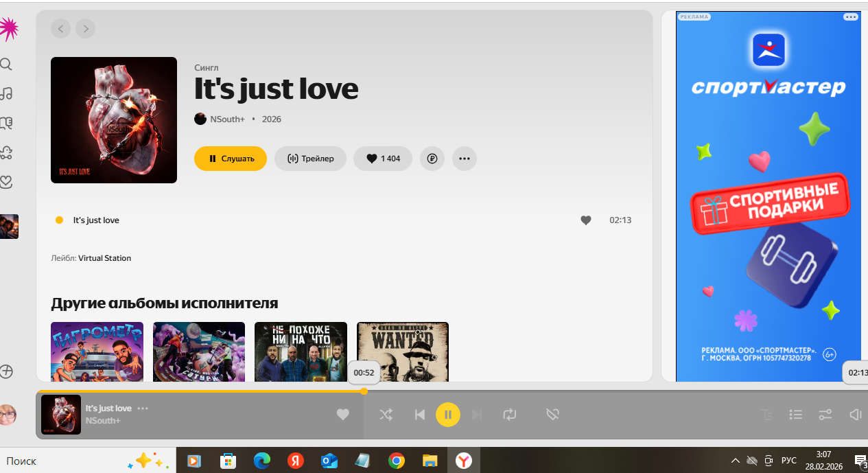The image size is (868, 473).
Task: Show the lyrics icon in player bar
Action: (766, 414)
